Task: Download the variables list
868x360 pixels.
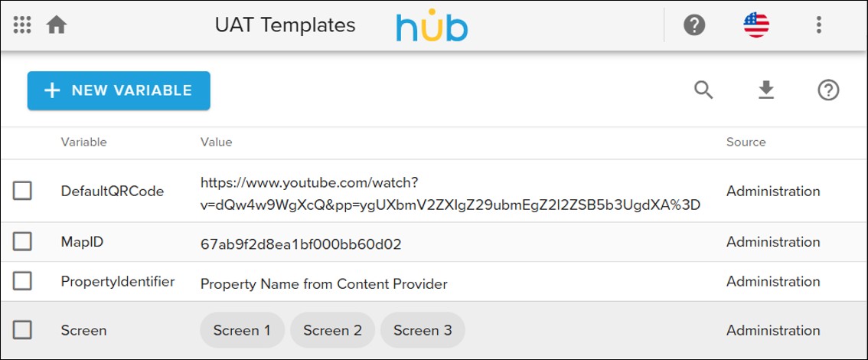Action: pyautogui.click(x=765, y=90)
